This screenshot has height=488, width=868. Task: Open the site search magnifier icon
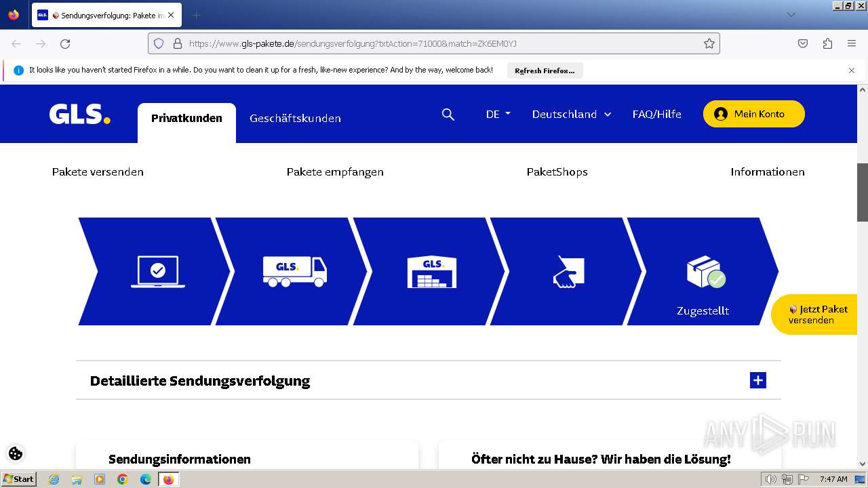[x=448, y=115]
